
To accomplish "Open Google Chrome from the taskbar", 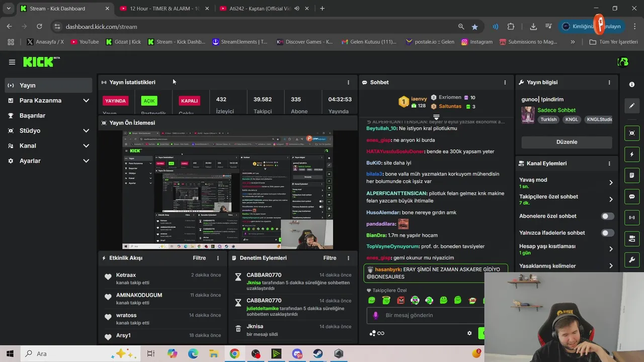I will pos(234,353).
